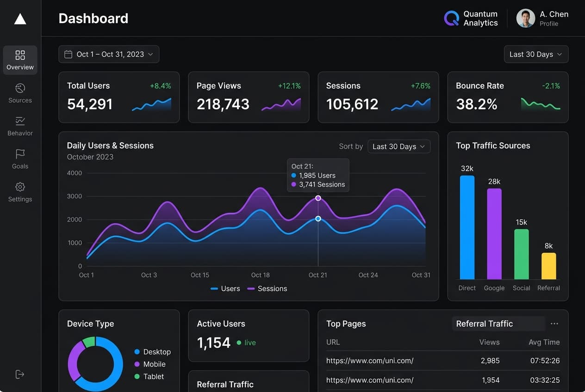Screen dimensions: 585x392
Task: Toggle the Desktop legend item in Device Type
Action: [x=152, y=352]
